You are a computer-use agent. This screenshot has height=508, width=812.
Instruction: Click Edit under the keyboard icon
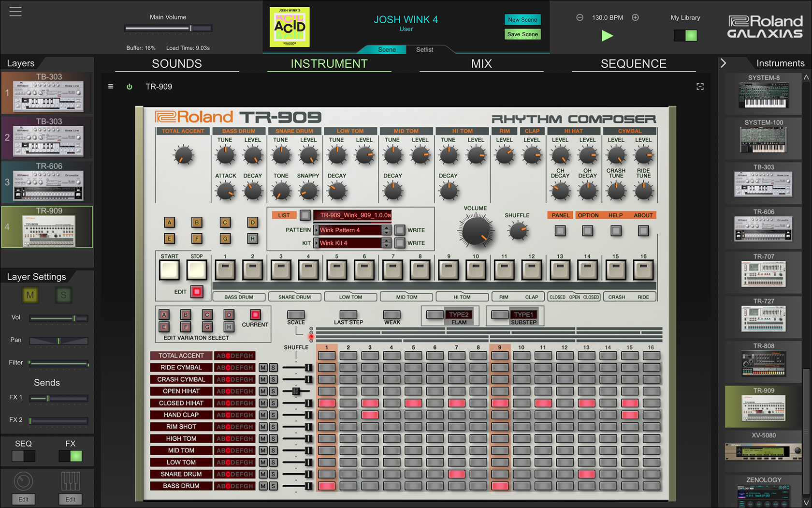point(70,499)
